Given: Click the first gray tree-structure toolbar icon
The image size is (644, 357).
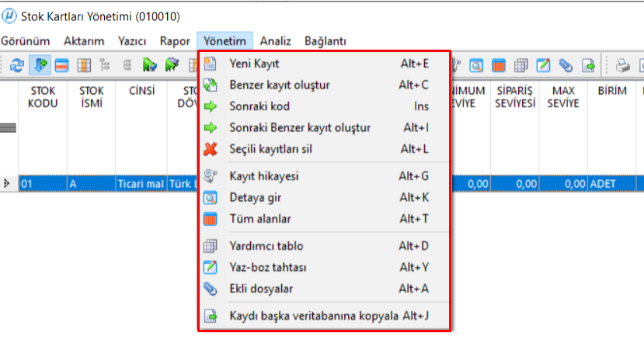Looking at the screenshot, I should click(x=105, y=65).
